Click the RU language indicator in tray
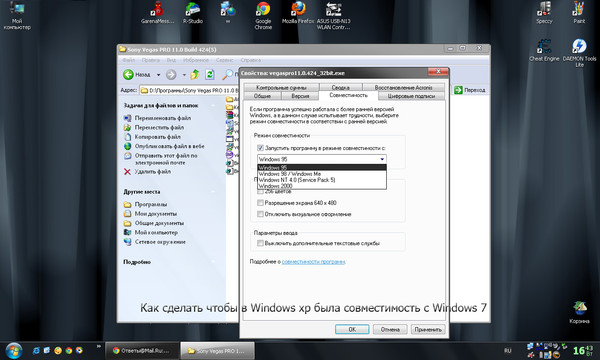Screen dimensions: 600x360 click(x=507, y=350)
